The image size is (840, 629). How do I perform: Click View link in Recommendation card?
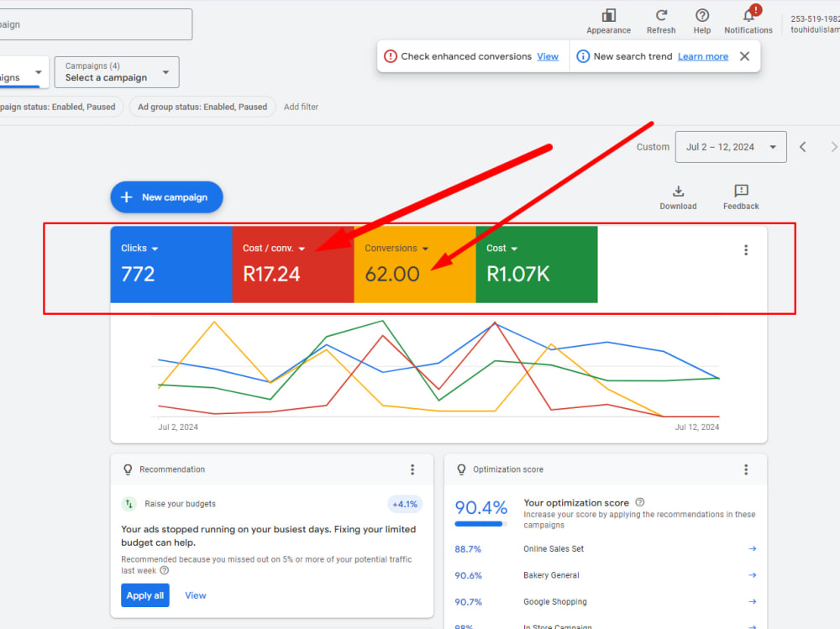pyautogui.click(x=196, y=595)
